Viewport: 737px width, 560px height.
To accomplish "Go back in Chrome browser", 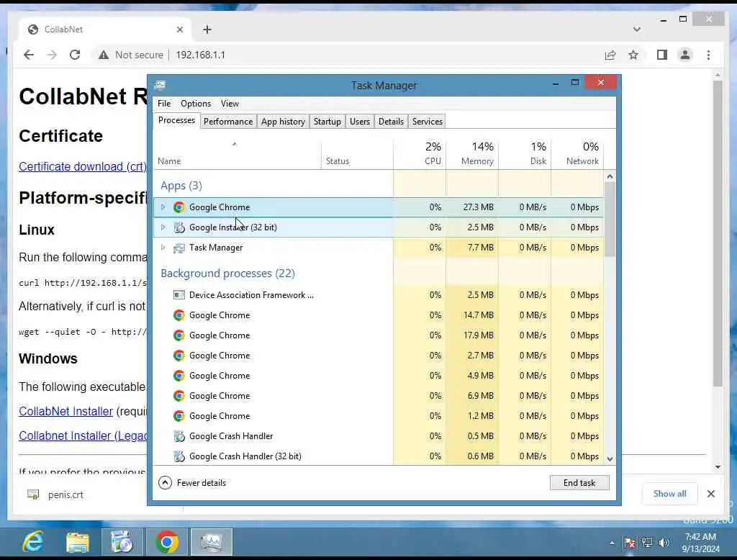I will tap(29, 55).
